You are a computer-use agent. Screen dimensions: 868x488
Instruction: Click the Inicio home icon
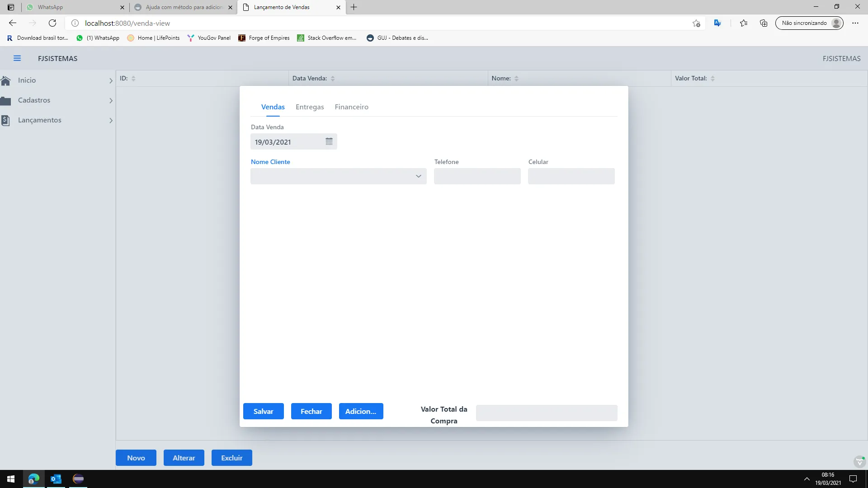[6, 80]
